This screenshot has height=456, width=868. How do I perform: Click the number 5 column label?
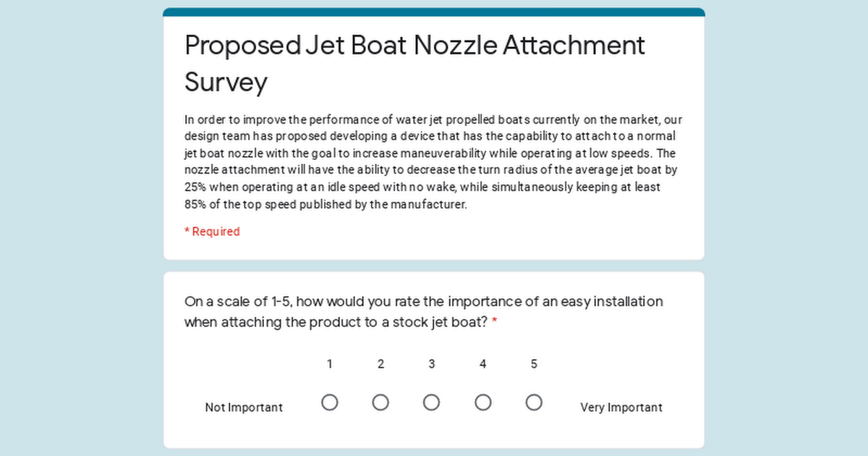coord(534,364)
